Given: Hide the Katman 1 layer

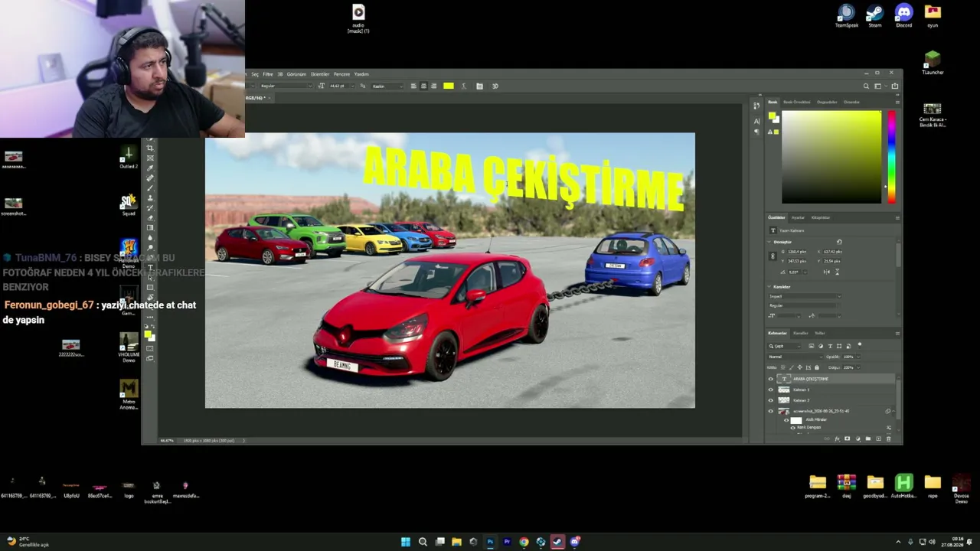Looking at the screenshot, I should coord(771,390).
